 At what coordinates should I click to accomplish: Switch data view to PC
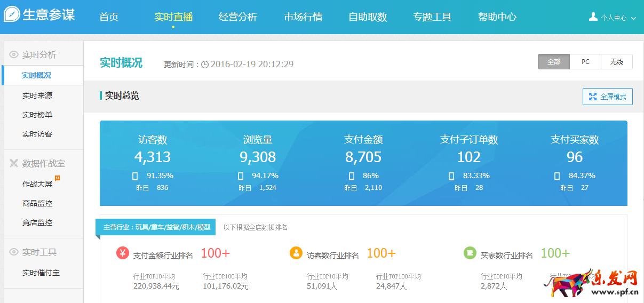tap(585, 62)
